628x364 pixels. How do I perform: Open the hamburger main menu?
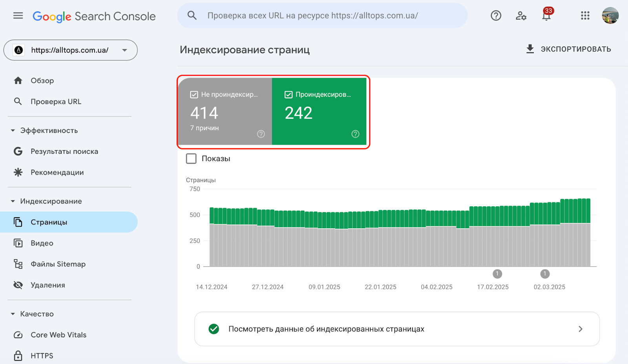pyautogui.click(x=18, y=16)
